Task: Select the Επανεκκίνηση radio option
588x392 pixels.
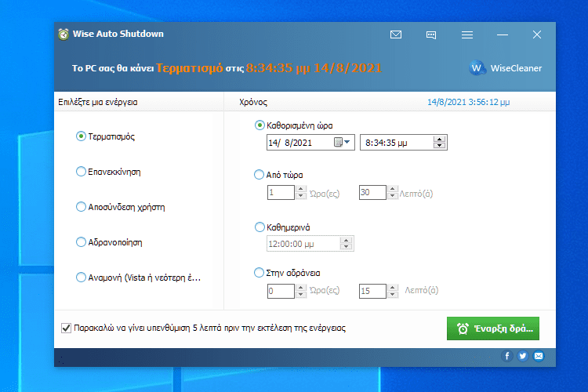Action: point(81,172)
